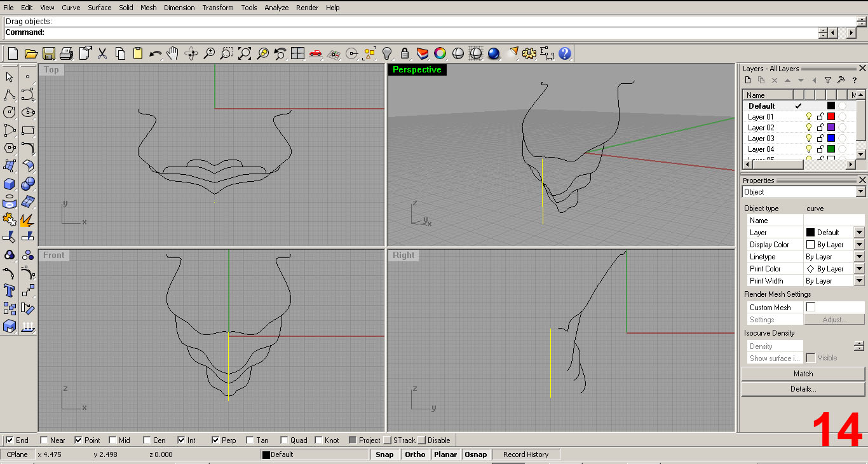Click the Undo arrow icon
The height and width of the screenshot is (464, 868).
click(156, 53)
